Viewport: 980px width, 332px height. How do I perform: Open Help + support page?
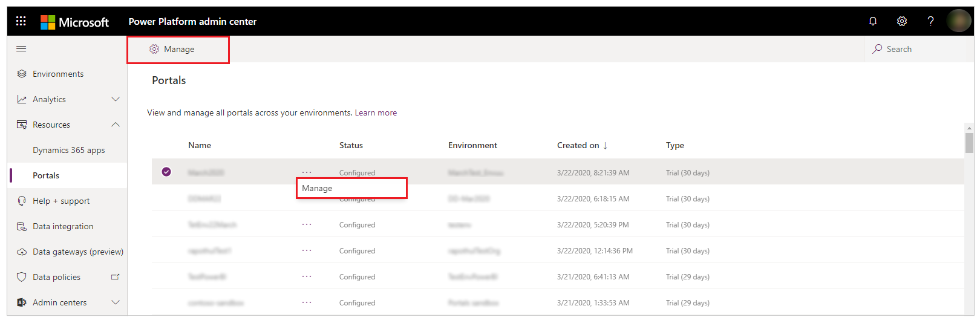click(x=61, y=201)
